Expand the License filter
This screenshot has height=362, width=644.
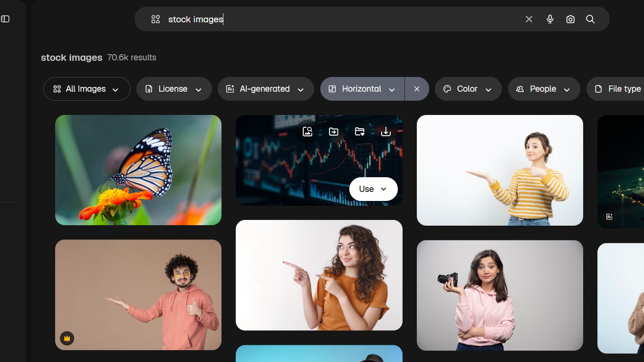[x=174, y=89]
